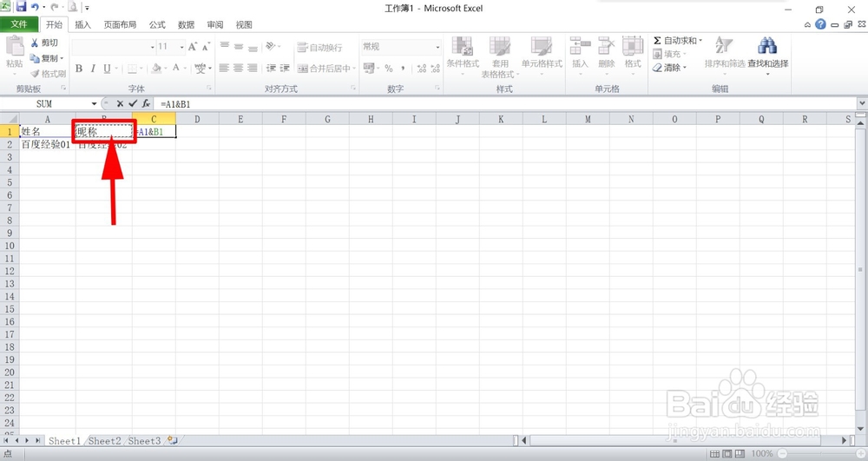Switch to the Formulas (公式) tab
Screen dimensions: 868x461
(157, 25)
